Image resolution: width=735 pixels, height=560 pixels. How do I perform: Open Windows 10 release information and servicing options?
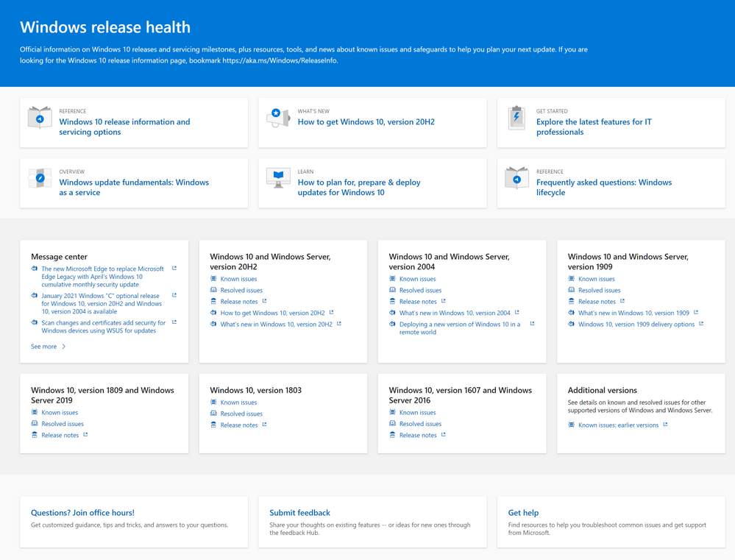click(x=124, y=127)
